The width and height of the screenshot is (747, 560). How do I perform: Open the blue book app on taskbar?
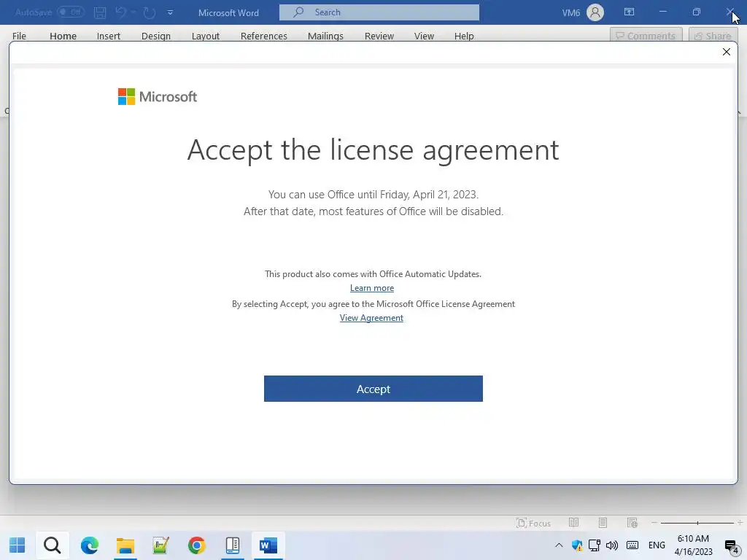point(233,545)
